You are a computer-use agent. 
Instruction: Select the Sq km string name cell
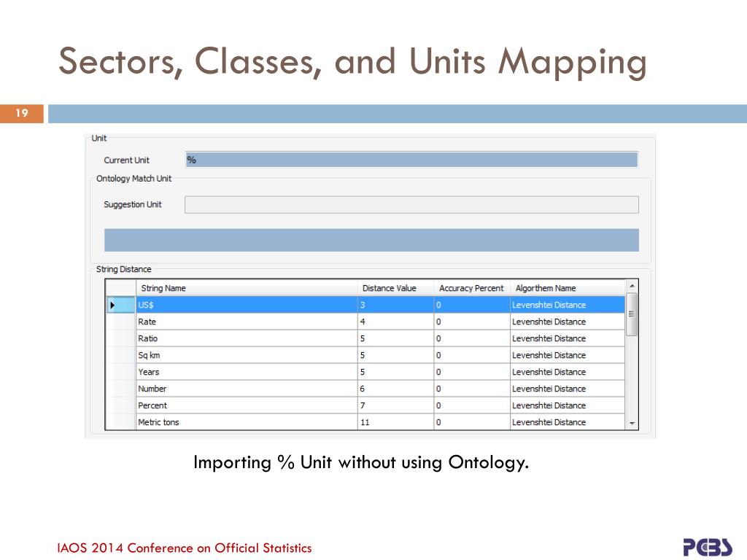(x=247, y=355)
